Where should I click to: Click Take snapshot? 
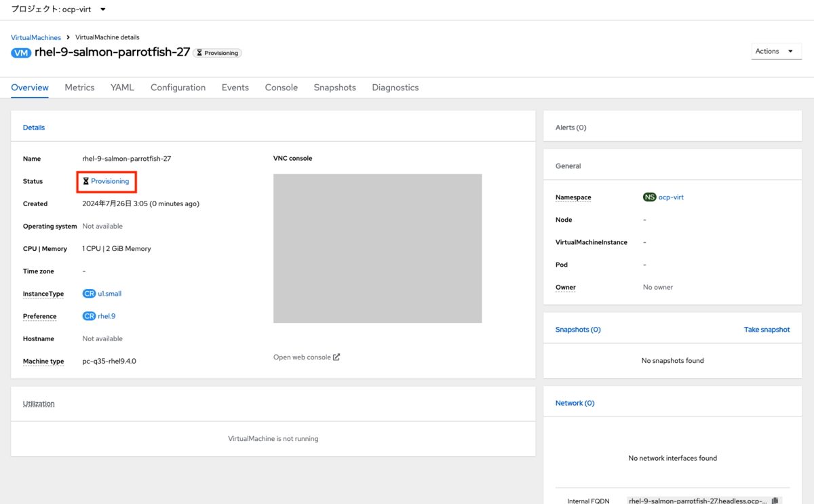click(x=767, y=330)
